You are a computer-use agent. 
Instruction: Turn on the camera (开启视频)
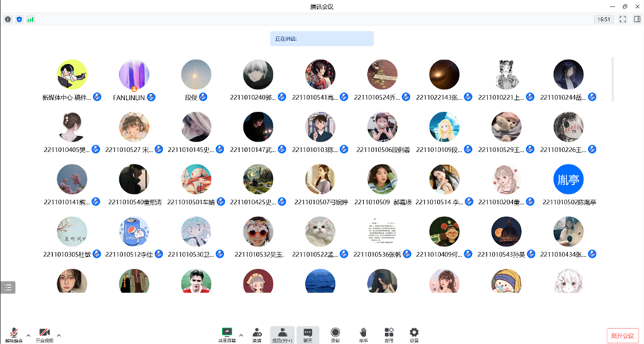pos(45,334)
